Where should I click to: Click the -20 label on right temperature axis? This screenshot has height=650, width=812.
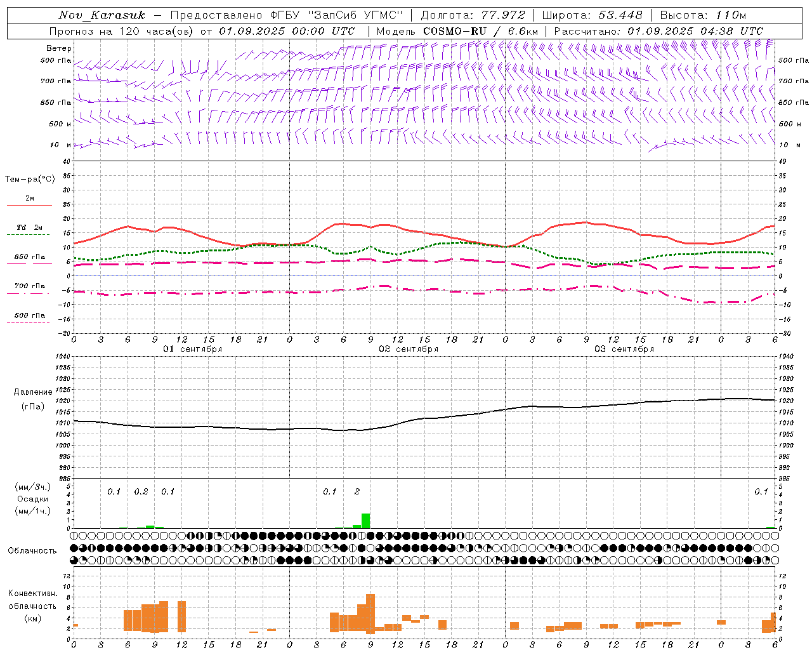pyautogui.click(x=784, y=333)
